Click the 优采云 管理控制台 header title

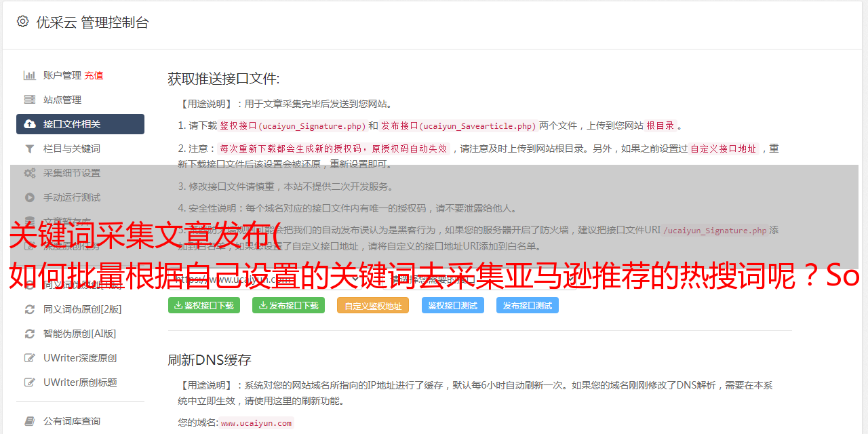point(92,22)
